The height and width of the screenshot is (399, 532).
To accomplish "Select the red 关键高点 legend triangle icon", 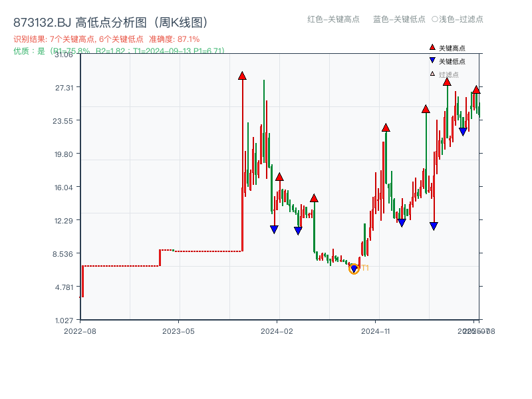I will (432, 47).
